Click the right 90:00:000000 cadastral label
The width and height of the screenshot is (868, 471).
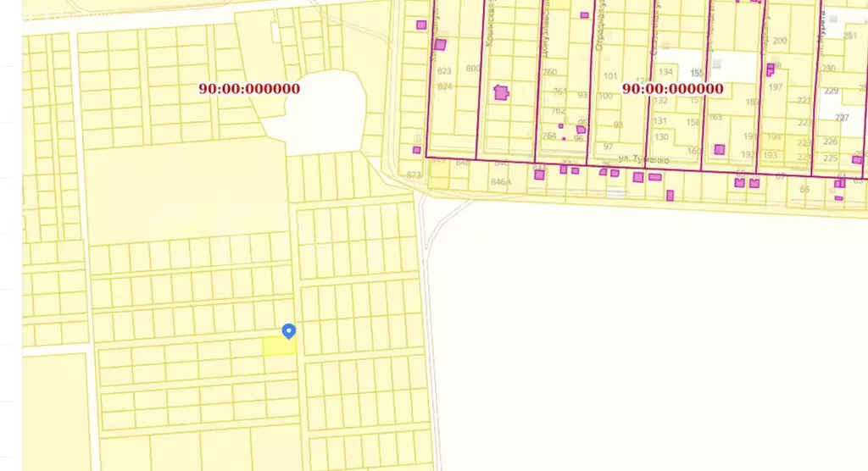(672, 88)
